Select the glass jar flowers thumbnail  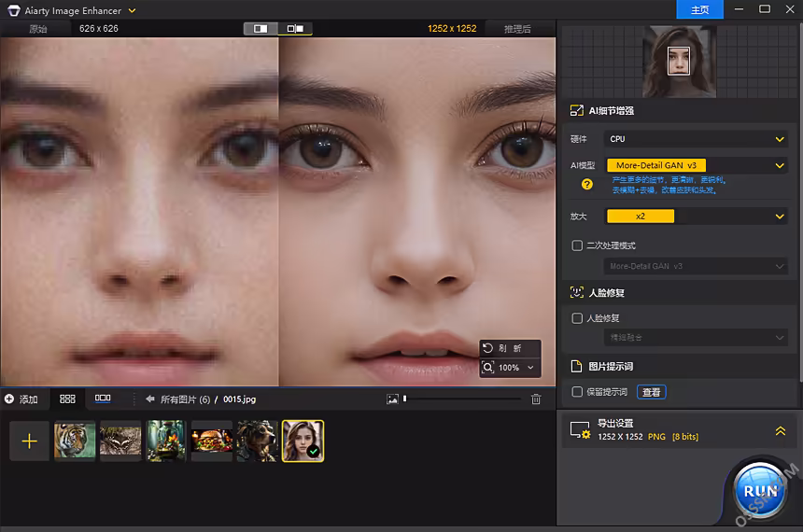[166, 441]
